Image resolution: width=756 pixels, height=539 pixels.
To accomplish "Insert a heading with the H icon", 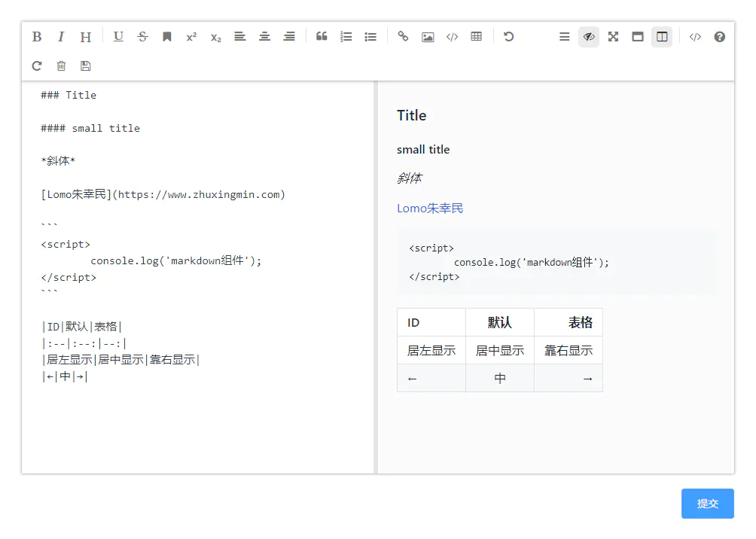I will 85,37.
